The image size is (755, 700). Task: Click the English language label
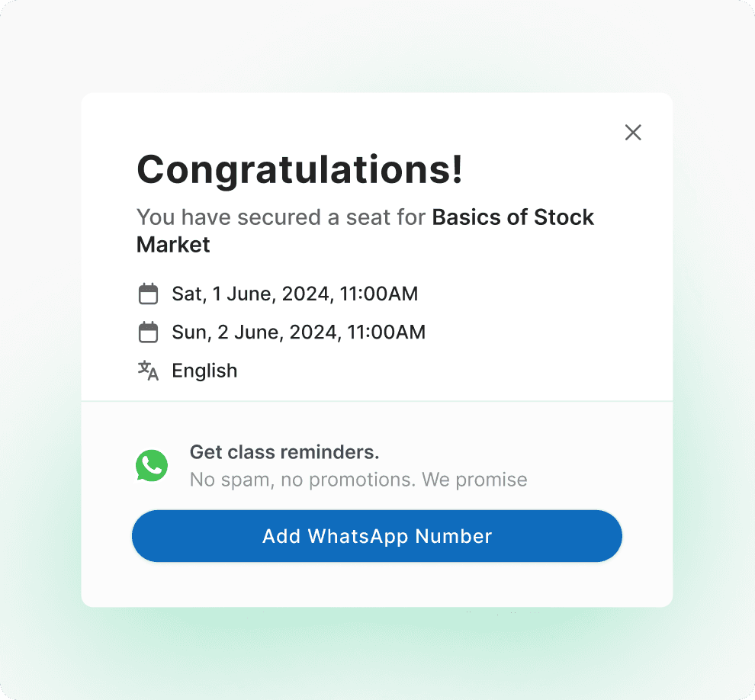[204, 371]
